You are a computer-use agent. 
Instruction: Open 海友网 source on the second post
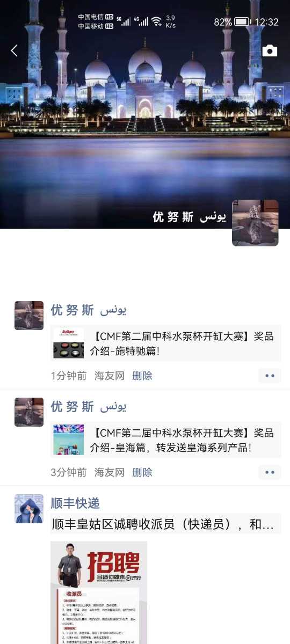coord(110,472)
